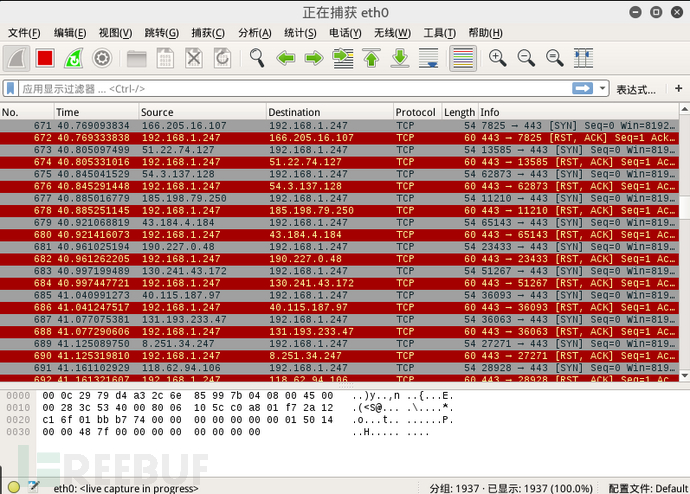Select packet 691 from 118.62.94.106
690x494 pixels.
[339, 368]
